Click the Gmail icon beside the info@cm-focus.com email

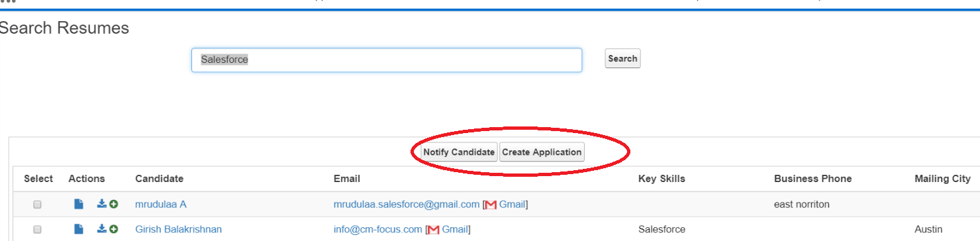pyautogui.click(x=433, y=229)
